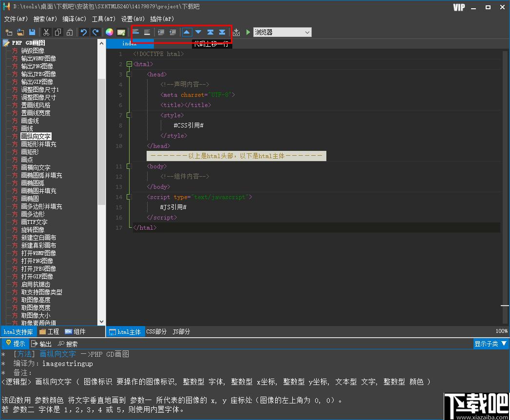Open the 工具 menu

(x=104, y=19)
